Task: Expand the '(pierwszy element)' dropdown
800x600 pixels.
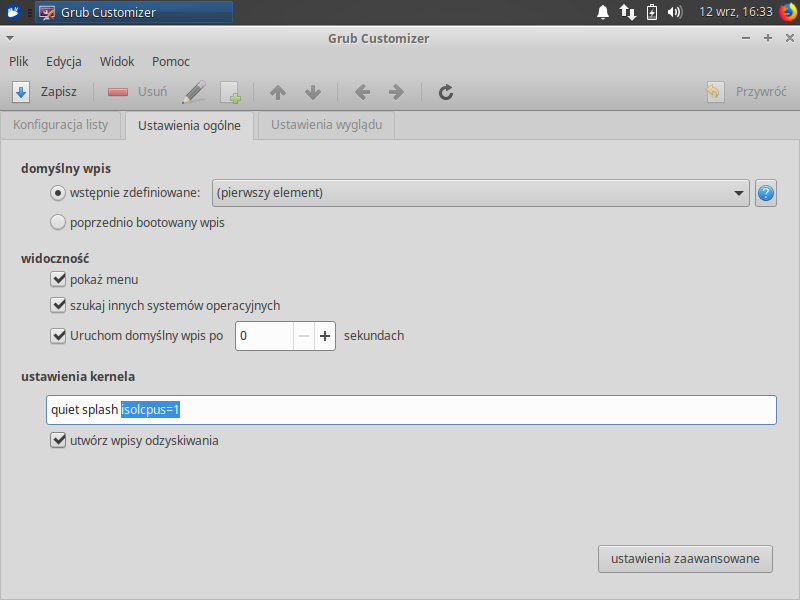Action: click(x=480, y=193)
